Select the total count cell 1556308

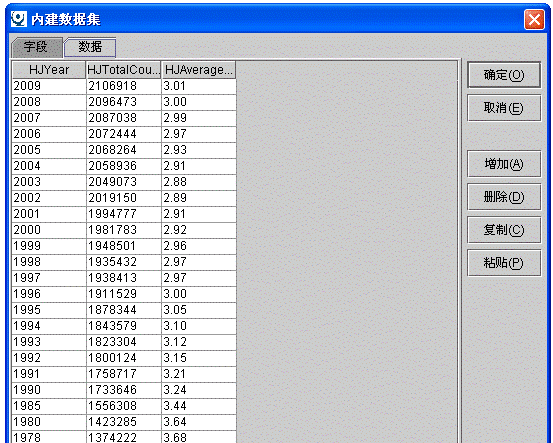click(124, 406)
